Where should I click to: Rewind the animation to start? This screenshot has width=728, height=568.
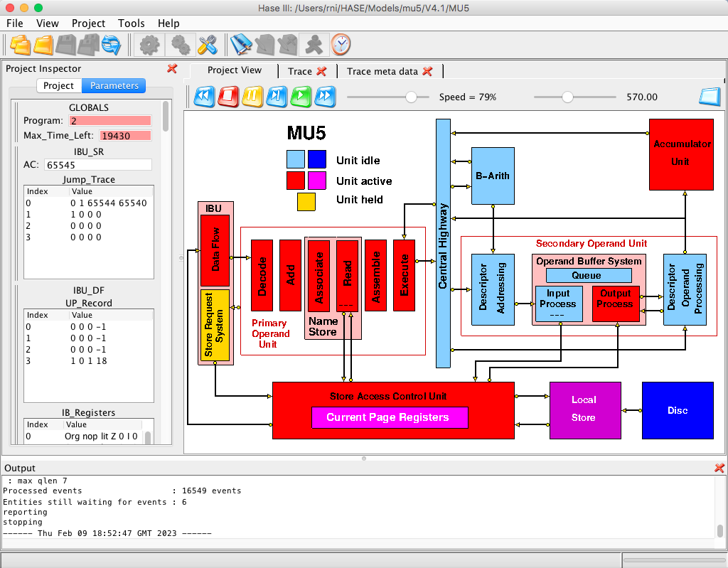pyautogui.click(x=204, y=97)
